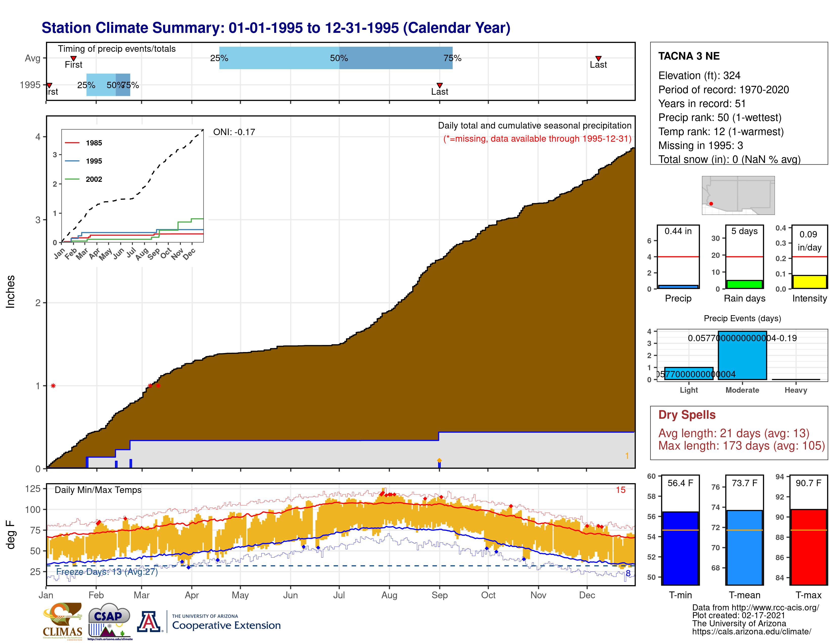Click the Period of record: 1970-2020 line

[x=724, y=90]
